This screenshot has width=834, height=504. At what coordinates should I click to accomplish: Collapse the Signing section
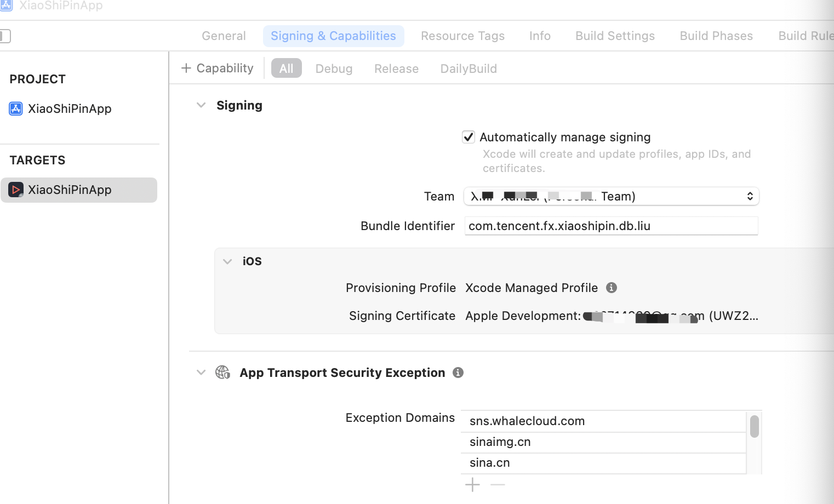[201, 105]
